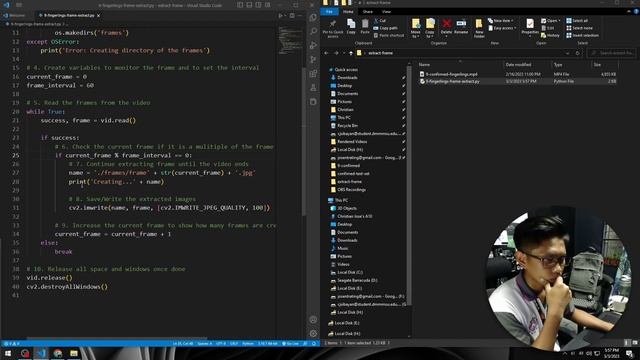
Task: Open OBS Recordings folder in navigation pane
Action: click(351, 190)
